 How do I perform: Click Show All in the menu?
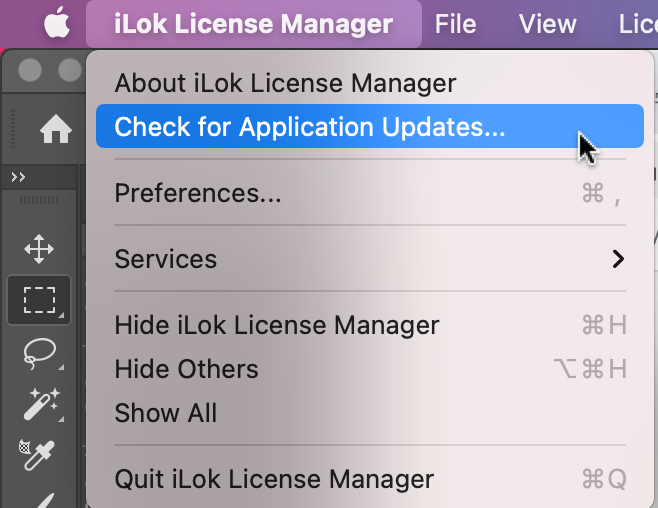(x=166, y=413)
